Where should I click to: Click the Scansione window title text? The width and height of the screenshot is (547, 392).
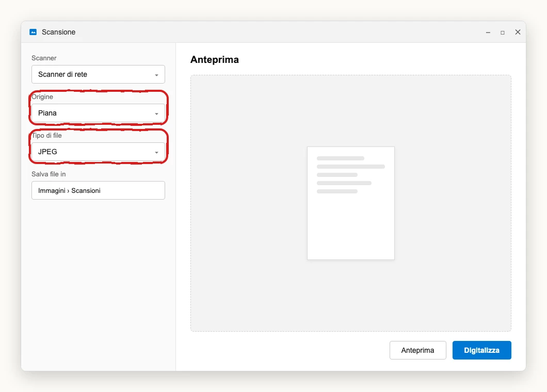click(x=59, y=32)
